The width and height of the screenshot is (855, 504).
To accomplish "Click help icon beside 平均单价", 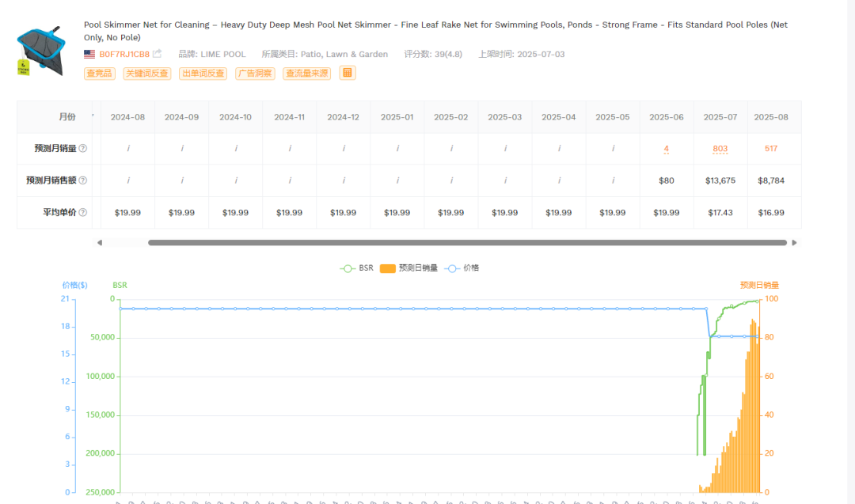I will tap(83, 213).
